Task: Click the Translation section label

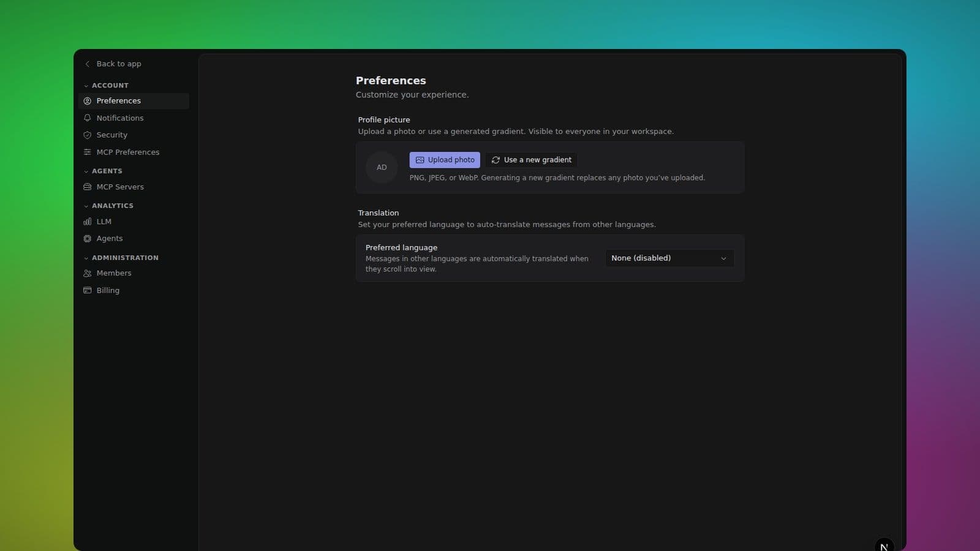Action: coord(379,213)
